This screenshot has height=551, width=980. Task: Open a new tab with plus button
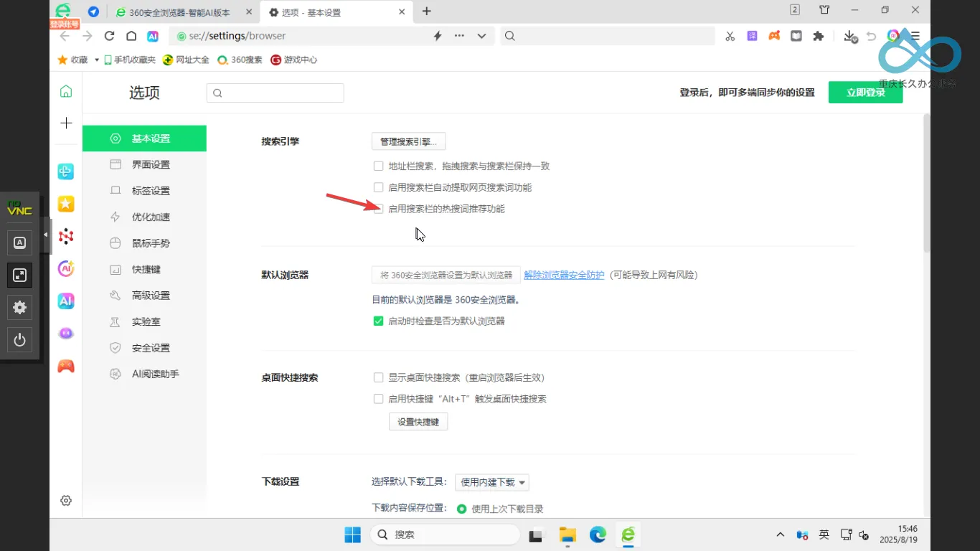coord(427,11)
